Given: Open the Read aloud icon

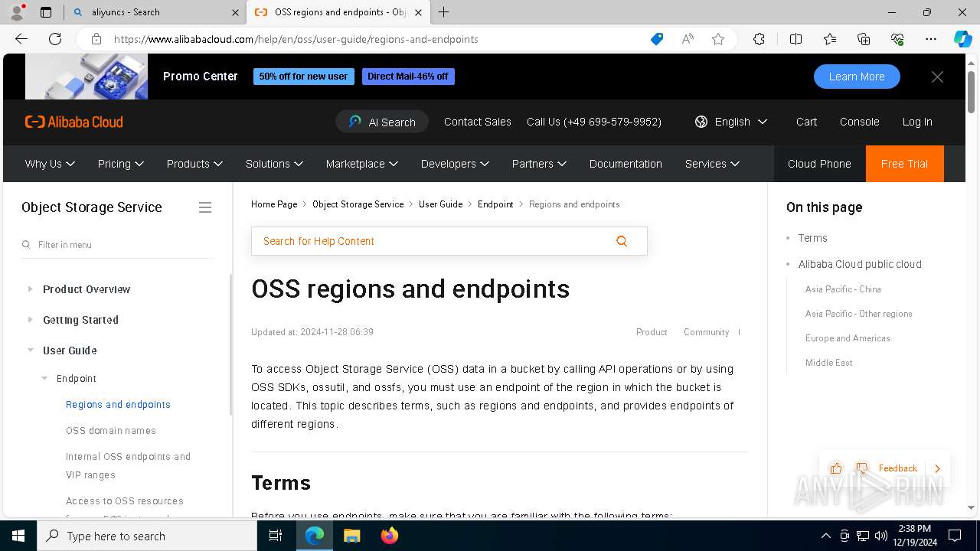Looking at the screenshot, I should pyautogui.click(x=688, y=39).
